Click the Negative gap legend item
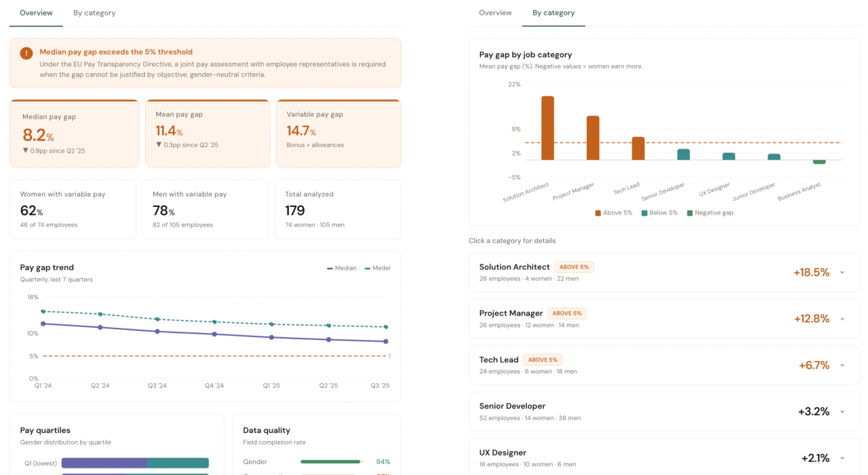Screen dimensions: 868x475 (709, 212)
